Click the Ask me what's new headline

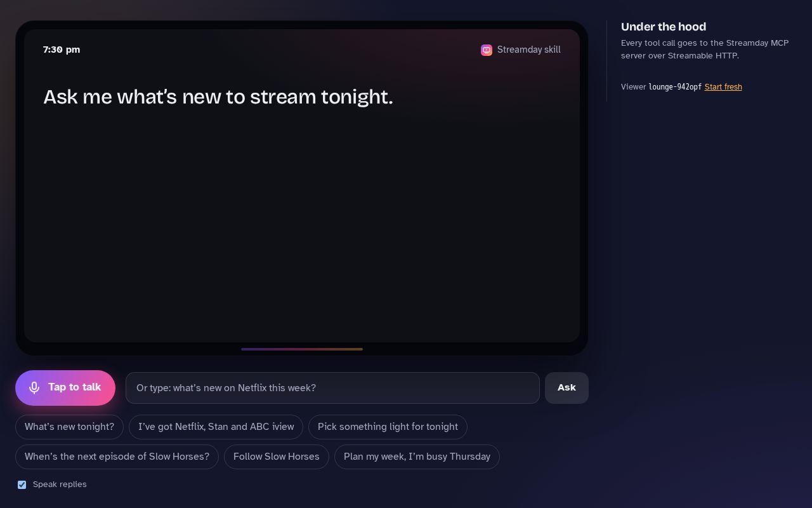(x=218, y=97)
